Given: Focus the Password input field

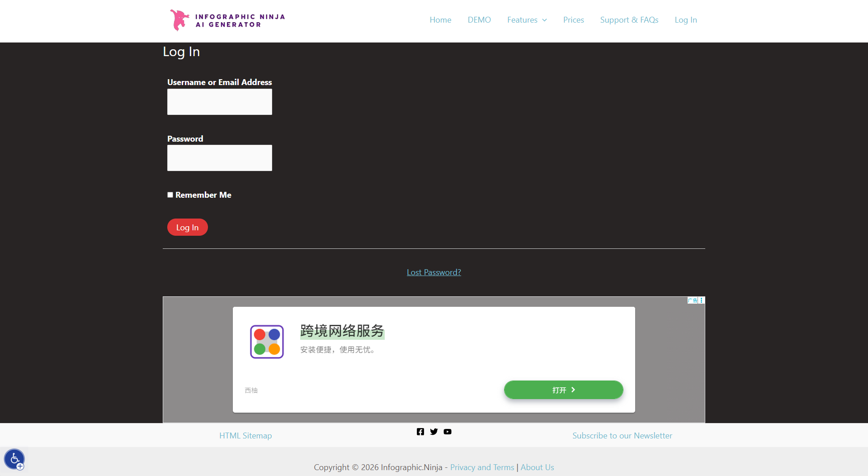Looking at the screenshot, I should tap(220, 158).
